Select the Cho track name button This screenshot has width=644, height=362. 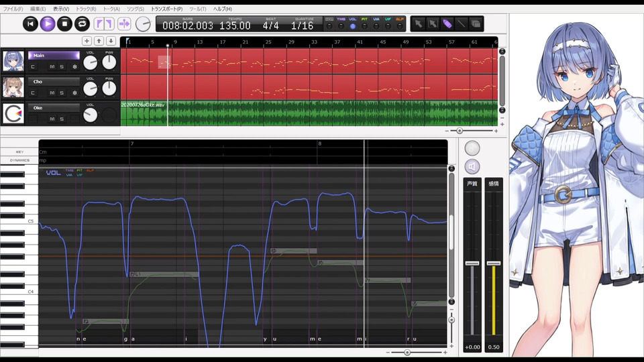[x=54, y=82]
